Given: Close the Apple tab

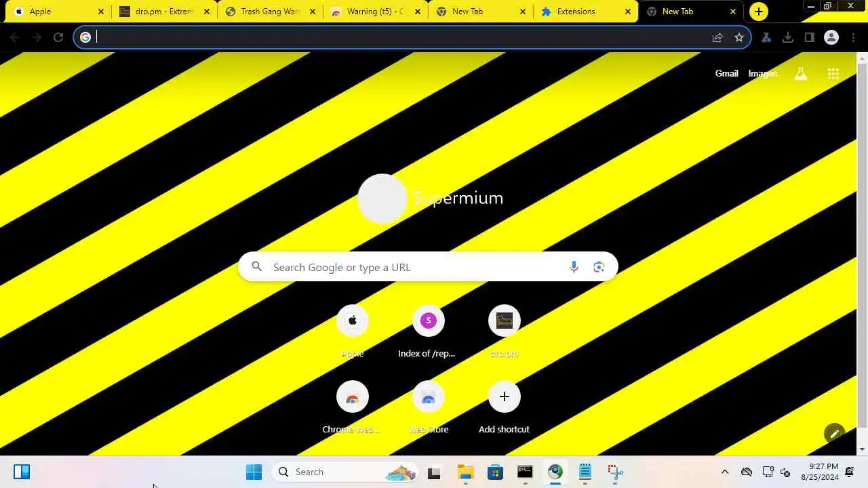Looking at the screenshot, I should click(x=101, y=12).
